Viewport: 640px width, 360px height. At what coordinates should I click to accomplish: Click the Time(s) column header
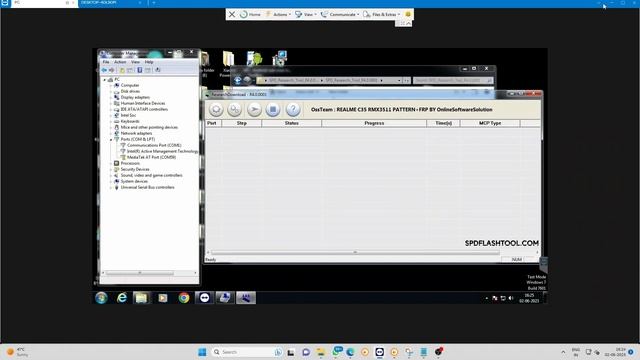[x=443, y=123]
